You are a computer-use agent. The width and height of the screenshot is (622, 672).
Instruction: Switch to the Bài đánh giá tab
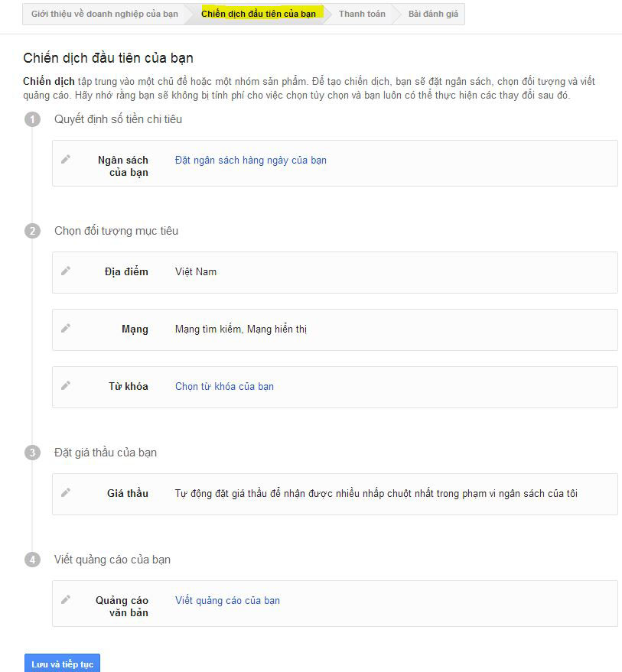point(433,14)
